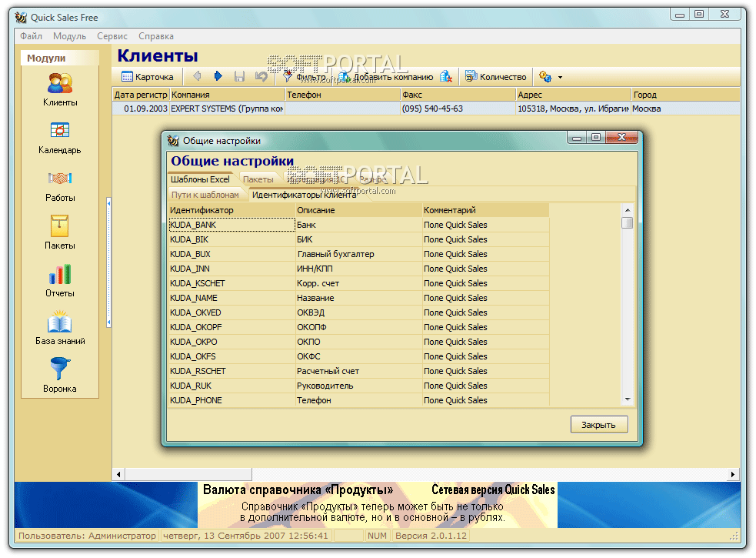This screenshot has height=558, width=756.
Task: Sort by Комментарий column header
Action: pyautogui.click(x=485, y=210)
